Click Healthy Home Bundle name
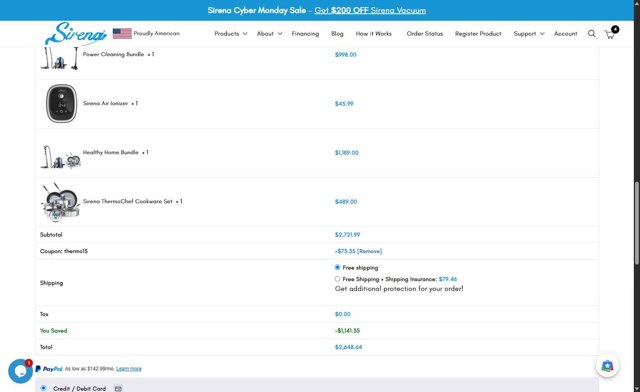Viewport: 640px width, 392px height. tap(111, 152)
